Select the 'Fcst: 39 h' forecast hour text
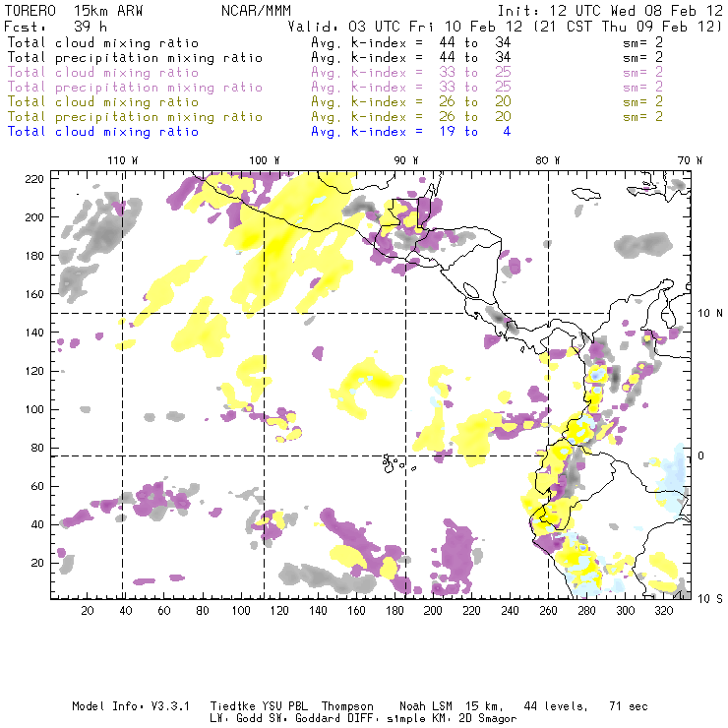728x728 pixels. pyautogui.click(x=55, y=27)
